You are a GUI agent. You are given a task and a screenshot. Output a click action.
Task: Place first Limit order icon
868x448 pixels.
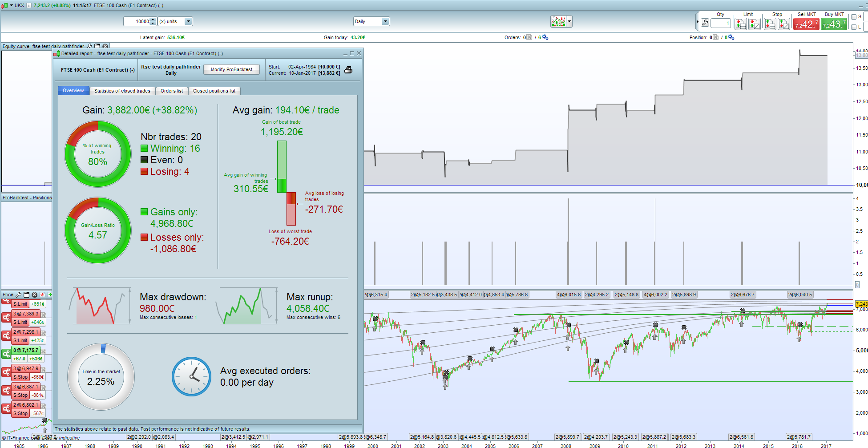pos(741,24)
